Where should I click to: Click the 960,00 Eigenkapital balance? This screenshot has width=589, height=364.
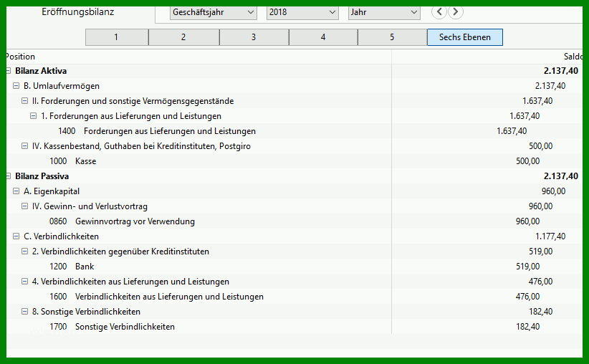tap(553, 191)
